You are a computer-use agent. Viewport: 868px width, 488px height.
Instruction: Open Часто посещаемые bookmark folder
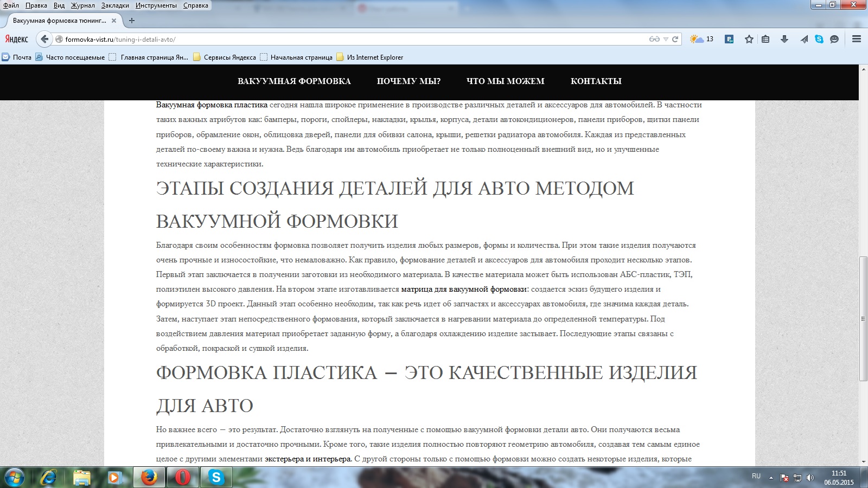(x=70, y=57)
